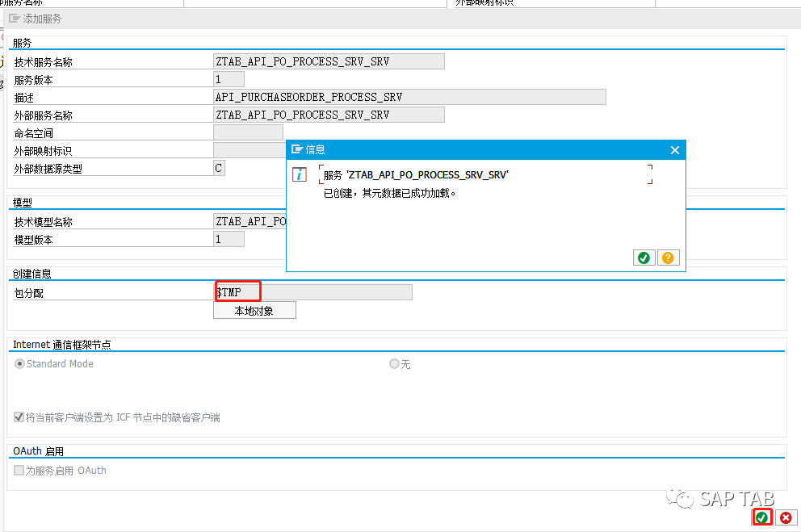Click the message text 已创建，其元数据已成功加载
This screenshot has height=532, width=801.
(x=389, y=193)
